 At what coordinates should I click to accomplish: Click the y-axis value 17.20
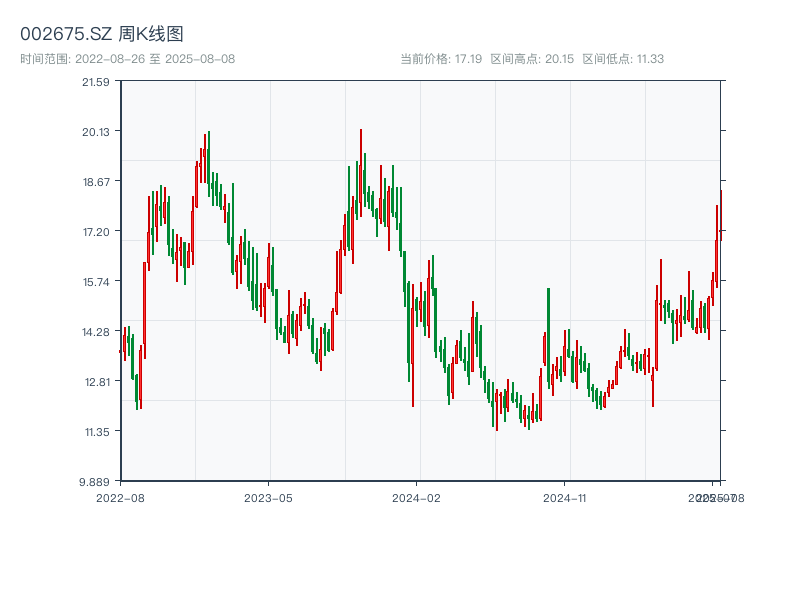click(96, 232)
